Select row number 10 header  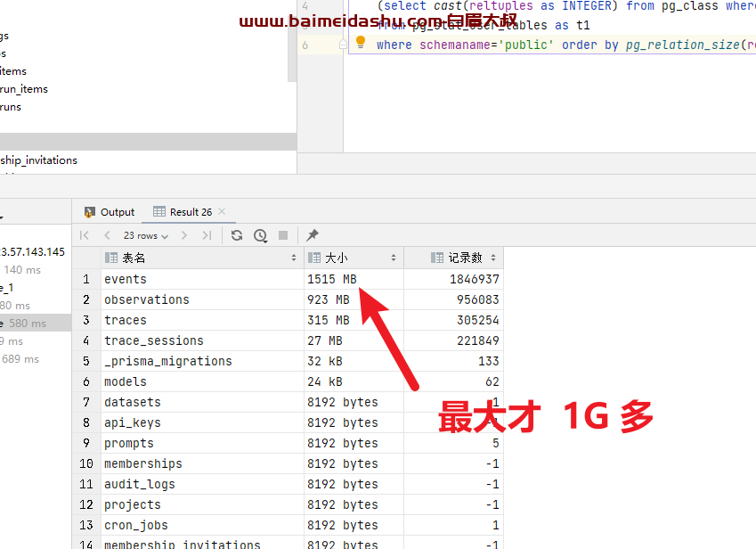click(x=86, y=463)
